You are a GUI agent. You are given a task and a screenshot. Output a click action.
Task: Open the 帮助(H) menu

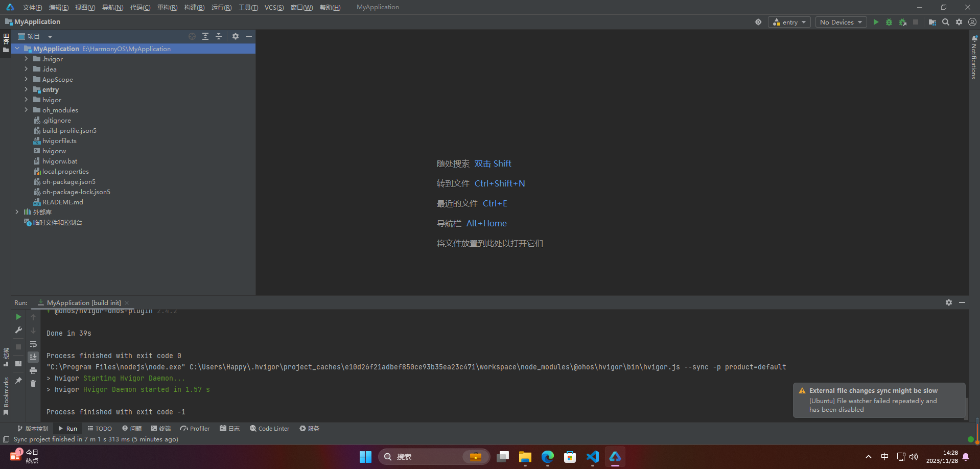click(330, 7)
